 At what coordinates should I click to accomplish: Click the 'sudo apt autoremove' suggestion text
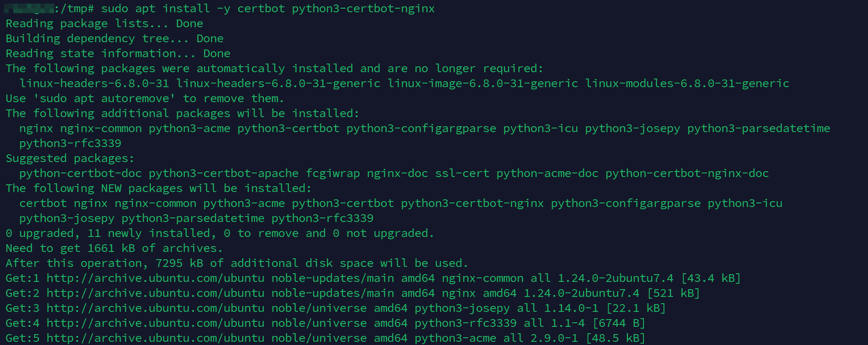click(x=105, y=99)
